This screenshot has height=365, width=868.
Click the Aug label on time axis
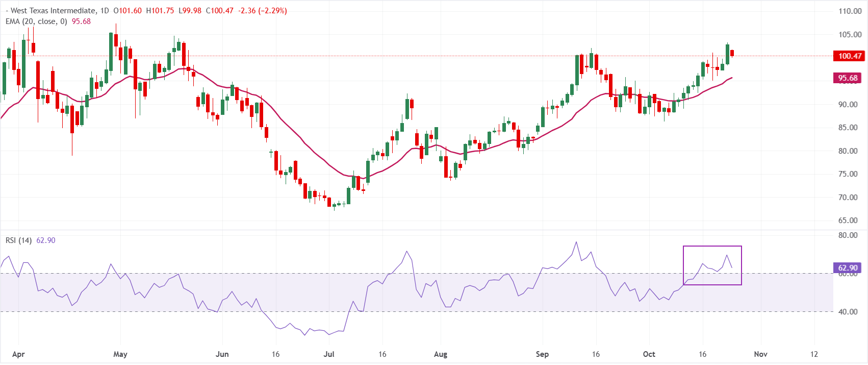441,354
